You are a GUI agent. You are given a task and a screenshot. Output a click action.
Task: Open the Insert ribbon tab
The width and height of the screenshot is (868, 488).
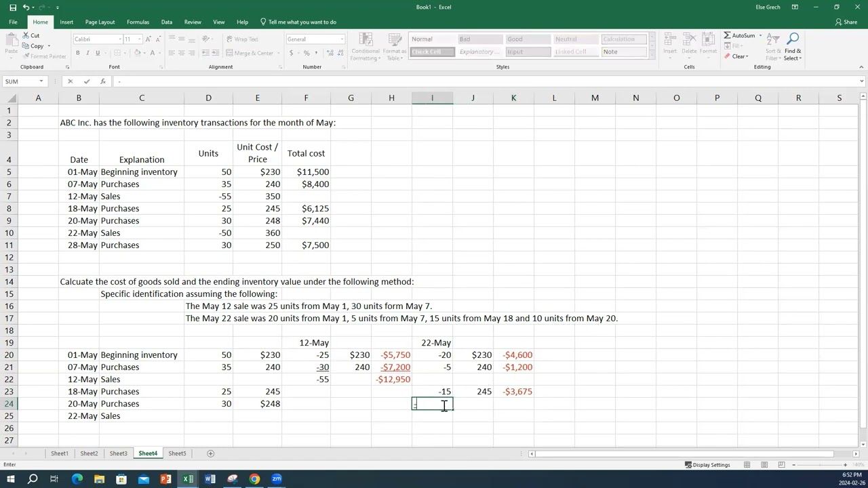tap(66, 22)
